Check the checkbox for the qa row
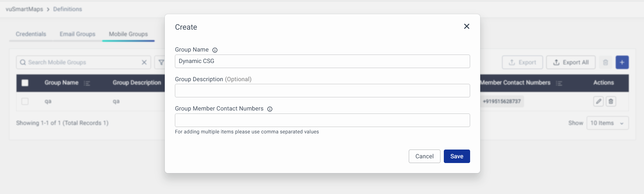This screenshot has height=194, width=644. pyautogui.click(x=25, y=101)
